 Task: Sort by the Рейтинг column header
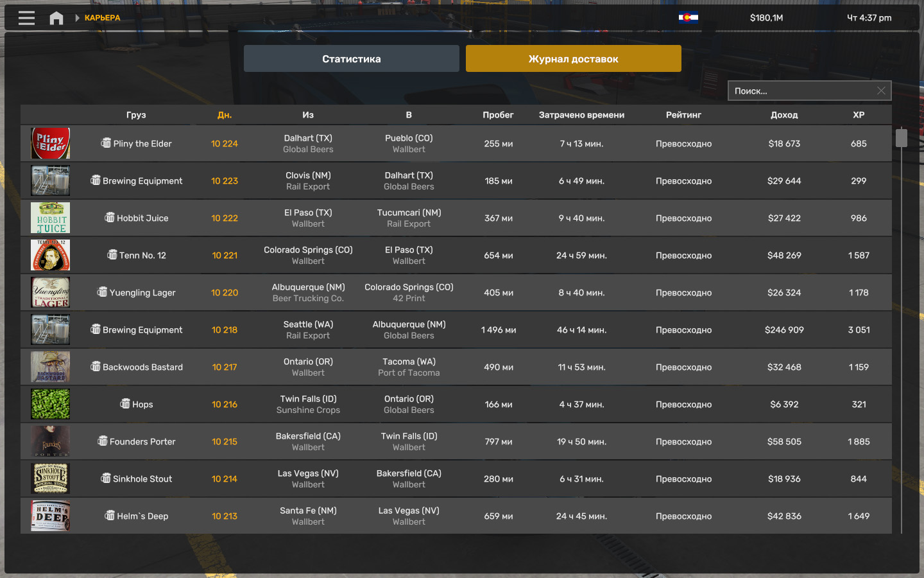click(684, 115)
